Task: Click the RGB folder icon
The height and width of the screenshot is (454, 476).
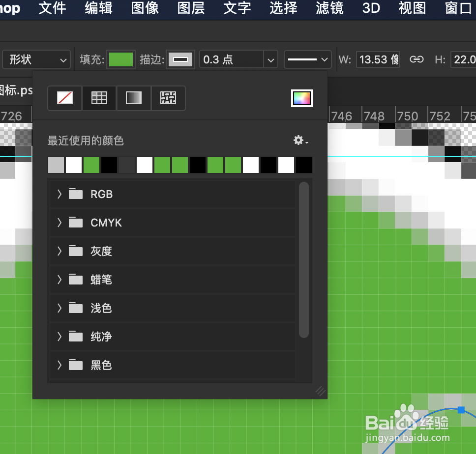Action: [76, 194]
